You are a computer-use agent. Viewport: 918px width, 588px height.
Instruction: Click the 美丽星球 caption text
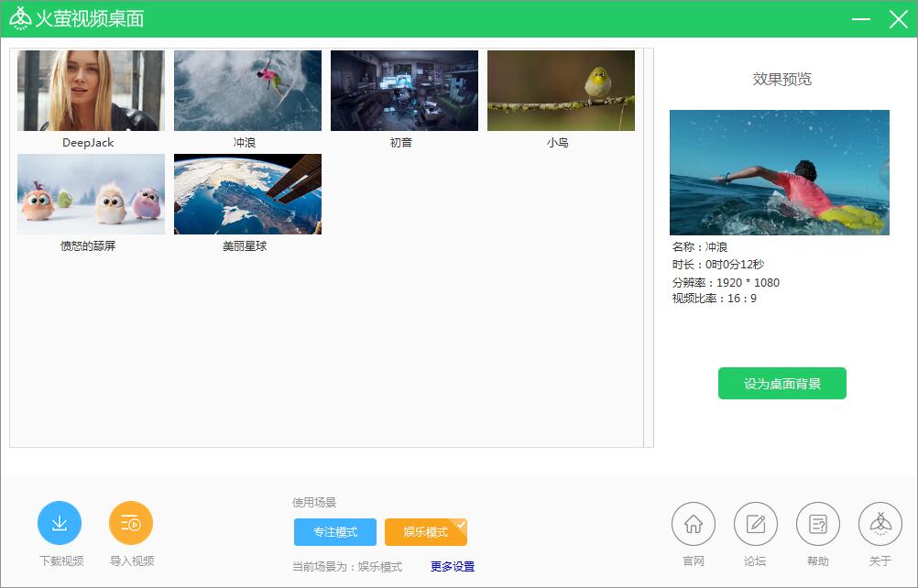245,246
